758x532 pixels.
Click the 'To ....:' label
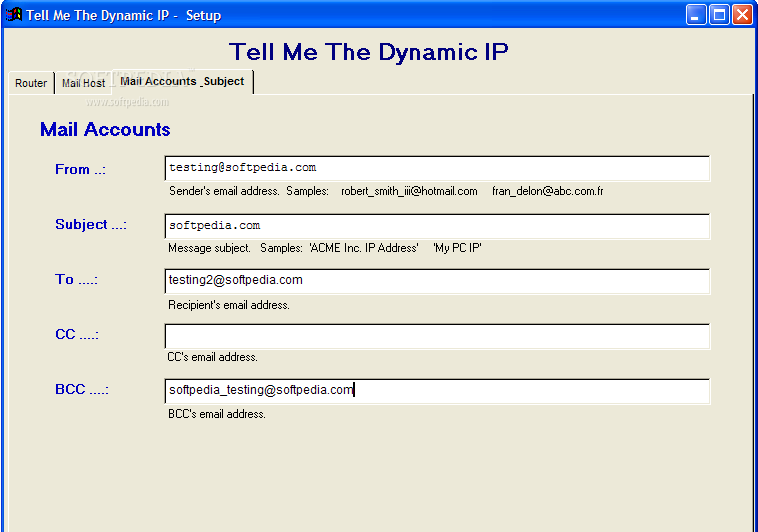pos(76,280)
